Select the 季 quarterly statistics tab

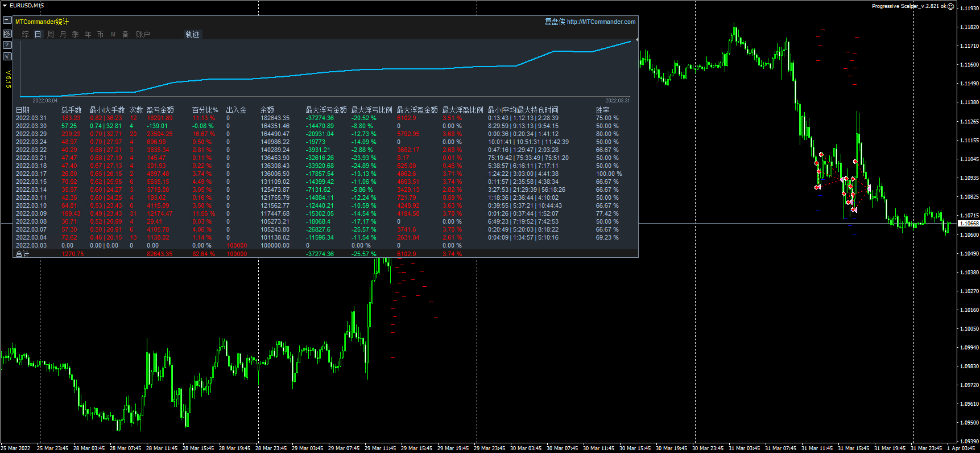click(75, 35)
